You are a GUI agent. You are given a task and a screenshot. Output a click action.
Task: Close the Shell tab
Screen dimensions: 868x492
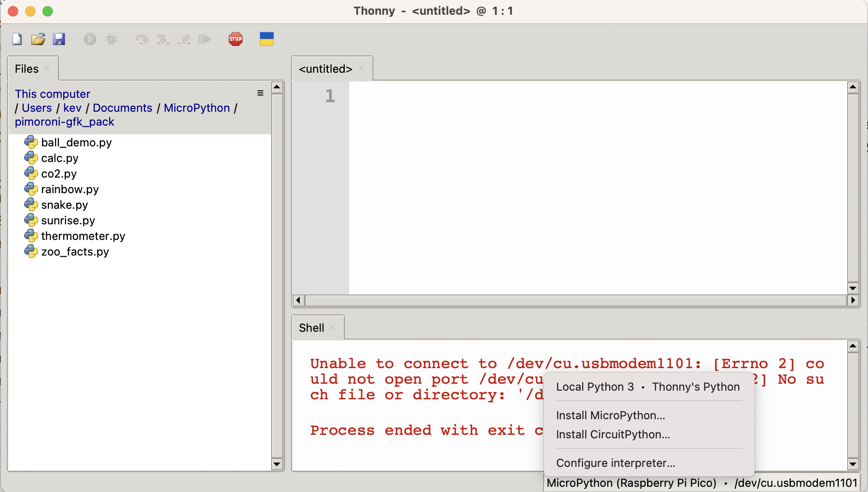(333, 328)
